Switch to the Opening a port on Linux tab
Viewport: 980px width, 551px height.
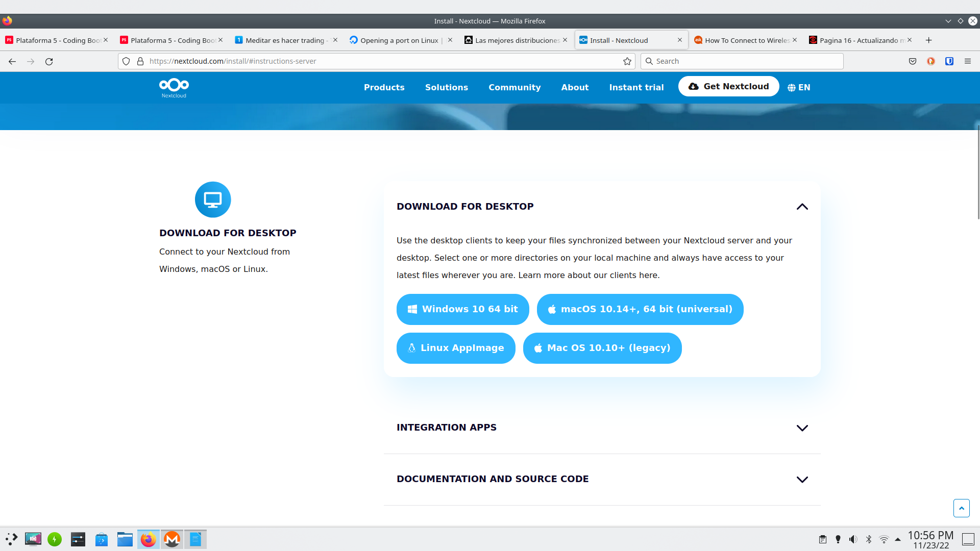[x=399, y=40]
